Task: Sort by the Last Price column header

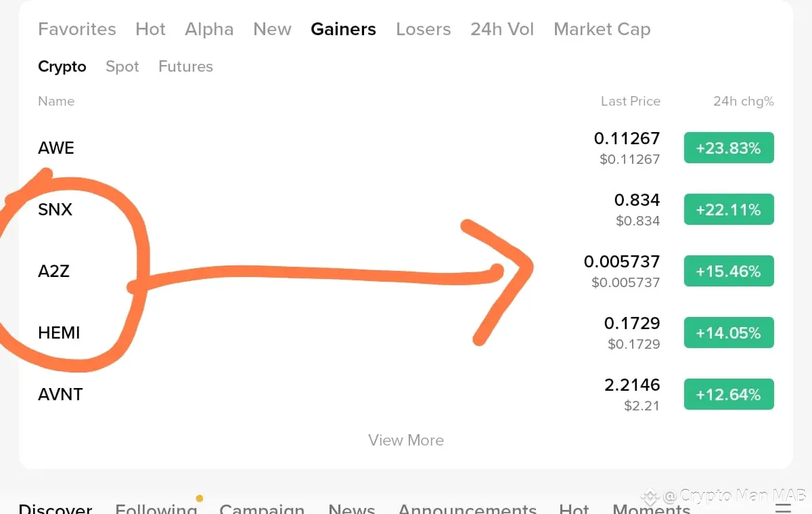Action: pos(631,102)
